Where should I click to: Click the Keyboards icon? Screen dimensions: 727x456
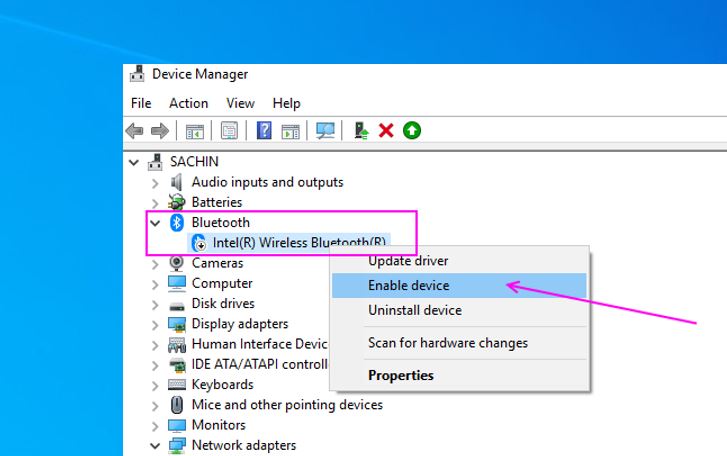point(177,384)
